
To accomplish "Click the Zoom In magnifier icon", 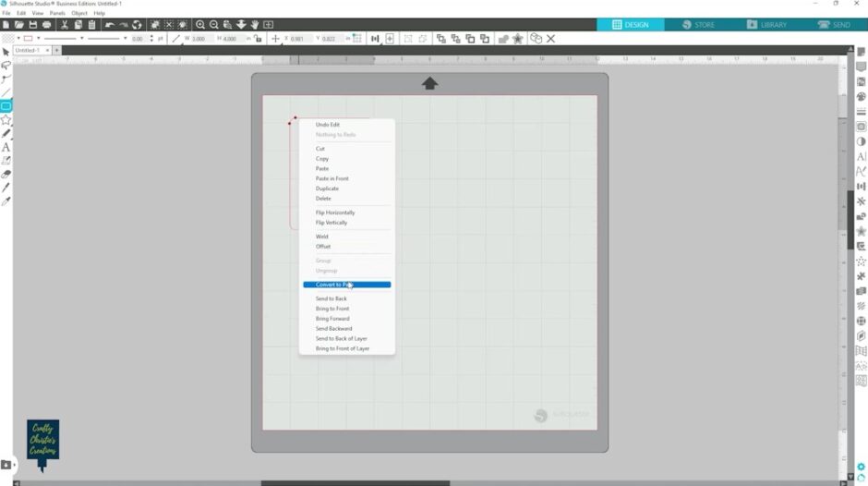I will pos(199,25).
